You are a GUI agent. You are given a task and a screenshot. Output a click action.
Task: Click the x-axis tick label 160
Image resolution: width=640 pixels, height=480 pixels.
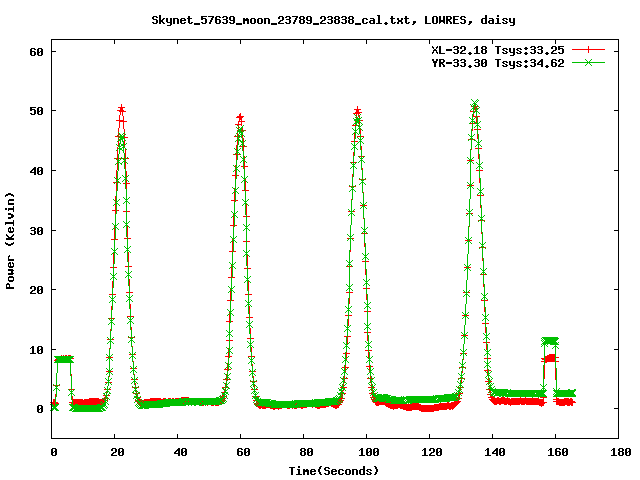(x=558, y=452)
